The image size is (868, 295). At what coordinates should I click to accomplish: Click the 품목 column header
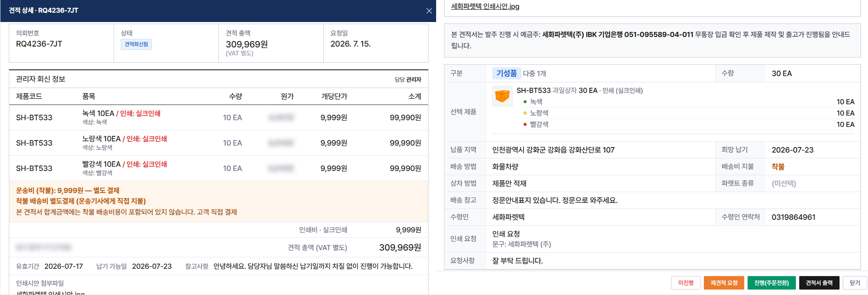[x=89, y=96]
